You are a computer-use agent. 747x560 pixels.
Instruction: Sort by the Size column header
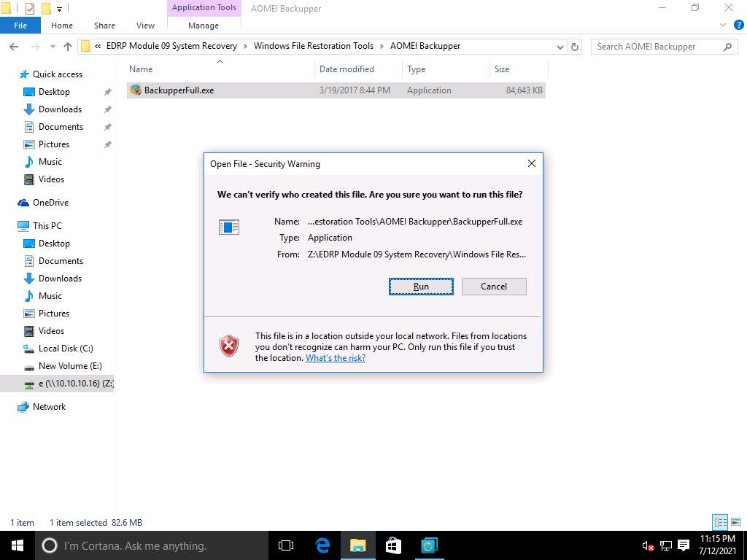tap(519, 69)
